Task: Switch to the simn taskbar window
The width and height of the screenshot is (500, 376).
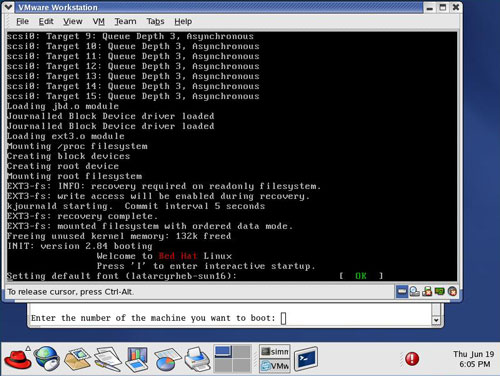Action: [x=275, y=351]
